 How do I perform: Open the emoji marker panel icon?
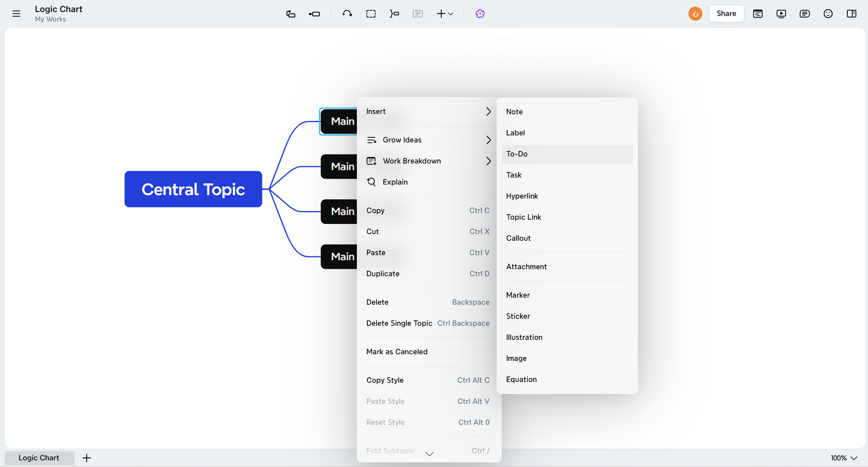828,14
